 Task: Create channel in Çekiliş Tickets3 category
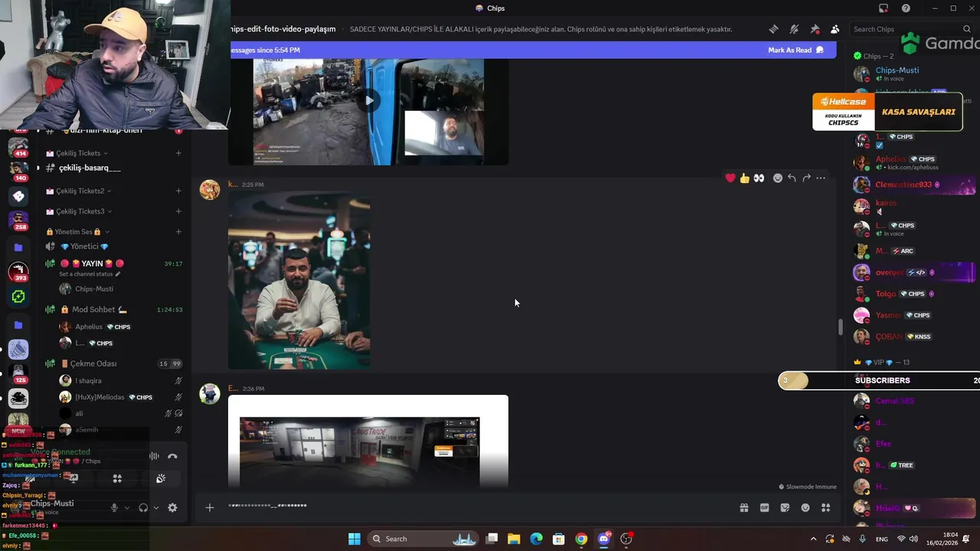tap(178, 211)
